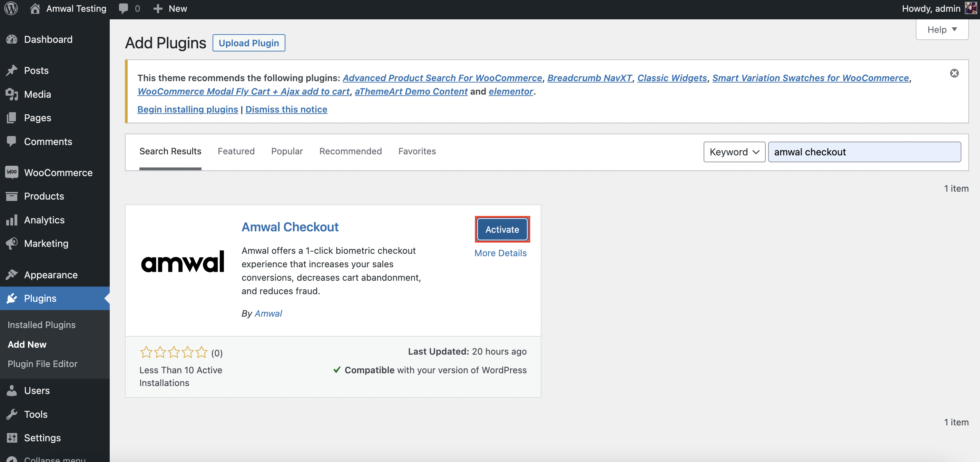The height and width of the screenshot is (462, 980).
Task: Open the Keyword search type dropdown
Action: coord(734,152)
